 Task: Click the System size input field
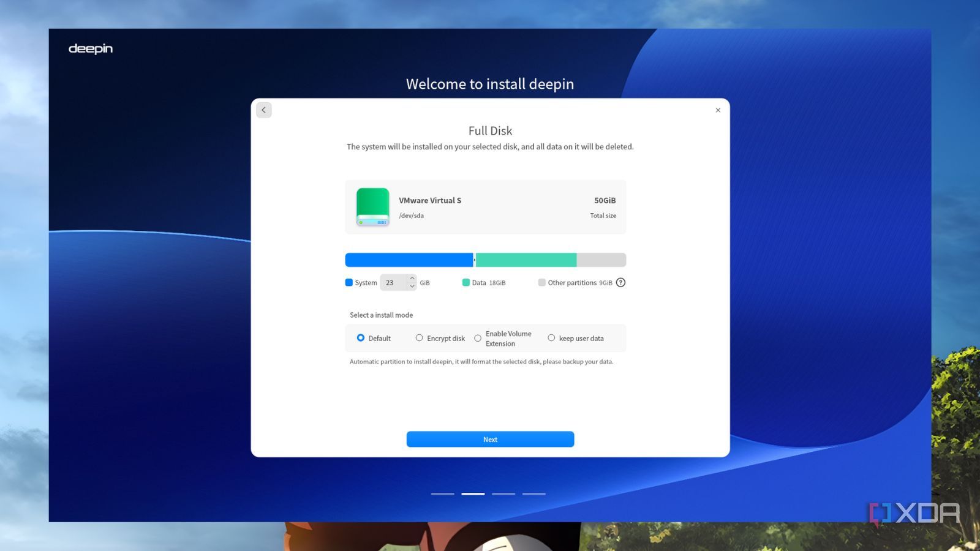pyautogui.click(x=394, y=282)
